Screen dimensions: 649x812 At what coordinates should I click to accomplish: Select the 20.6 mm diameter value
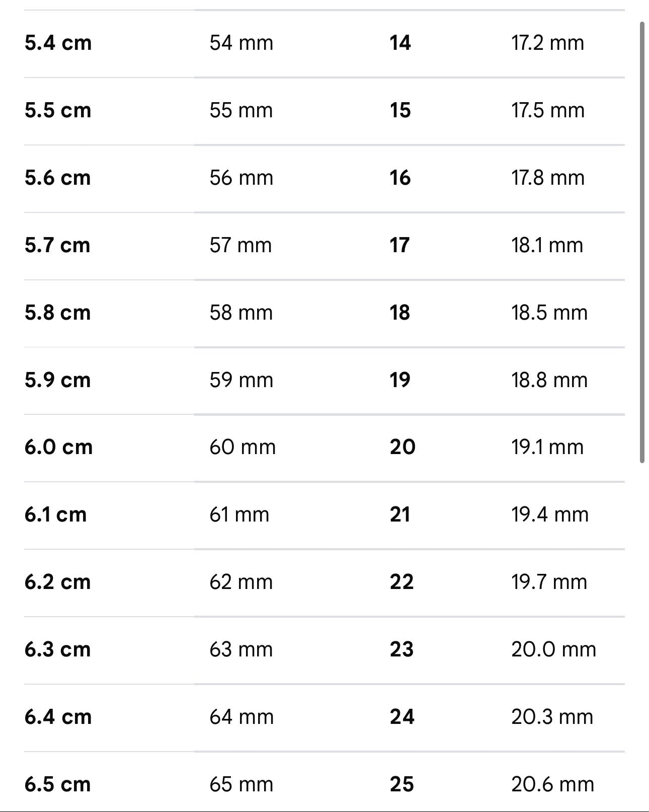pyautogui.click(x=552, y=784)
